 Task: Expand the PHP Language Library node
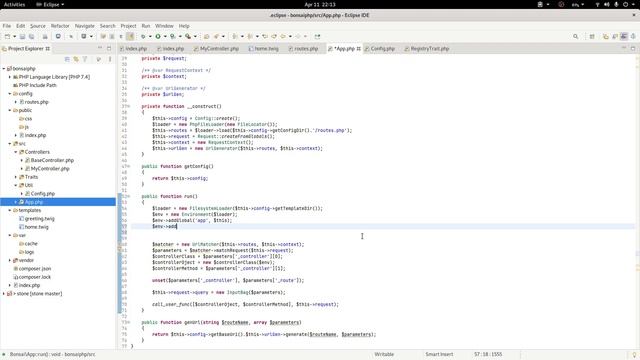10,77
